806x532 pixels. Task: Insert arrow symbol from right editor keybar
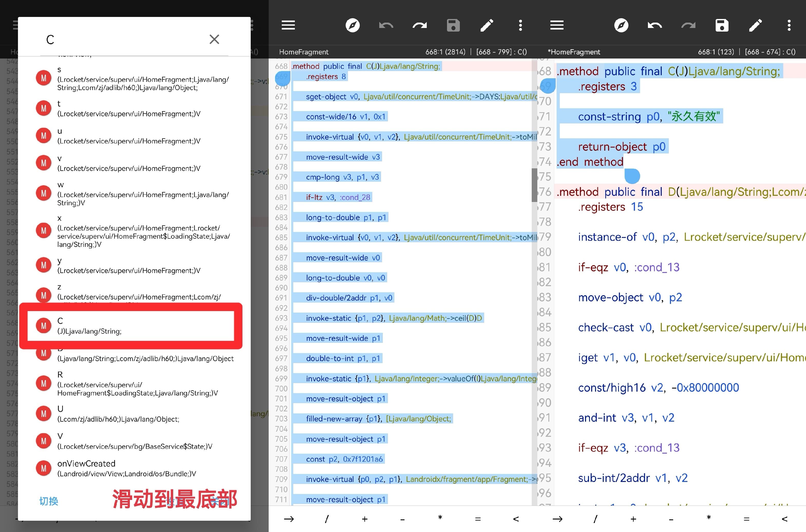[557, 519]
